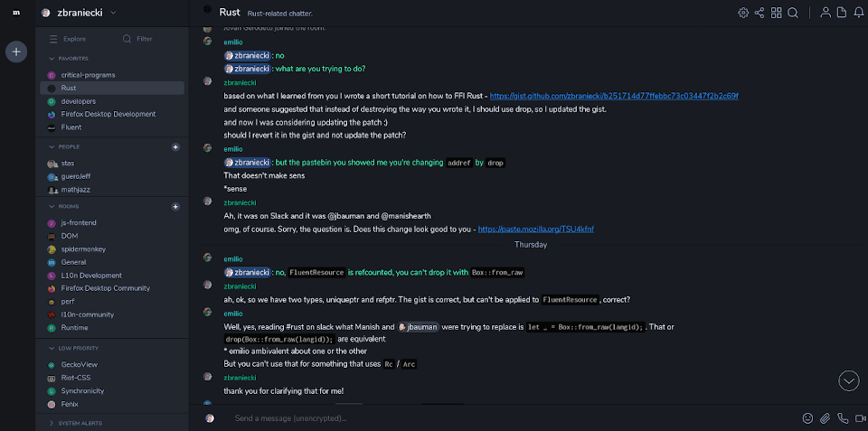Open the gist.github.com tutorial link
The height and width of the screenshot is (431, 868).
pos(615,96)
